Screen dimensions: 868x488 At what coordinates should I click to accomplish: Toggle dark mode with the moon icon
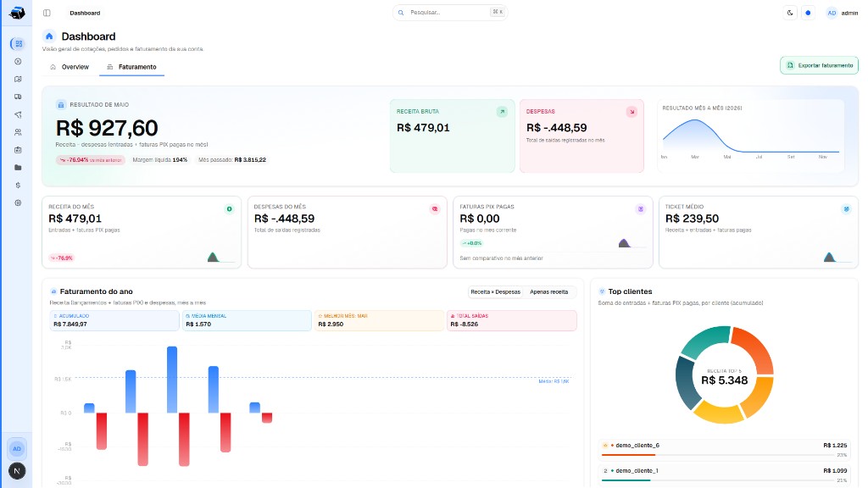pyautogui.click(x=790, y=13)
